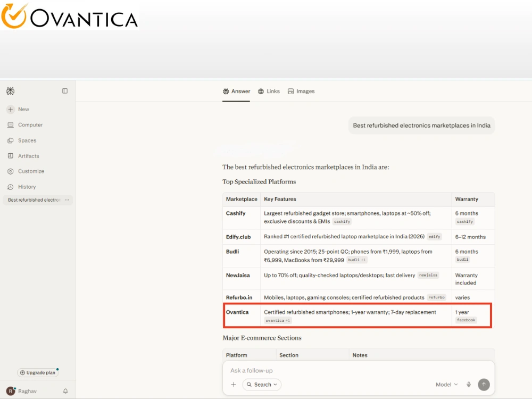532x399 pixels.
Task: Open options menu for the refurbished thread
Action: (67, 200)
